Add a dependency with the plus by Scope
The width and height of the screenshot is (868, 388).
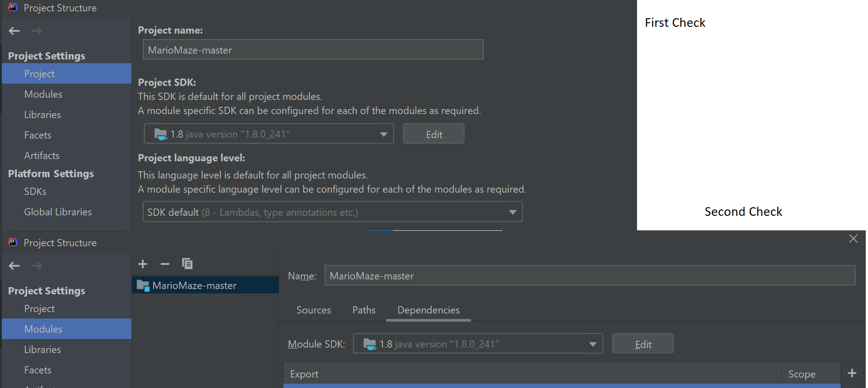(852, 373)
